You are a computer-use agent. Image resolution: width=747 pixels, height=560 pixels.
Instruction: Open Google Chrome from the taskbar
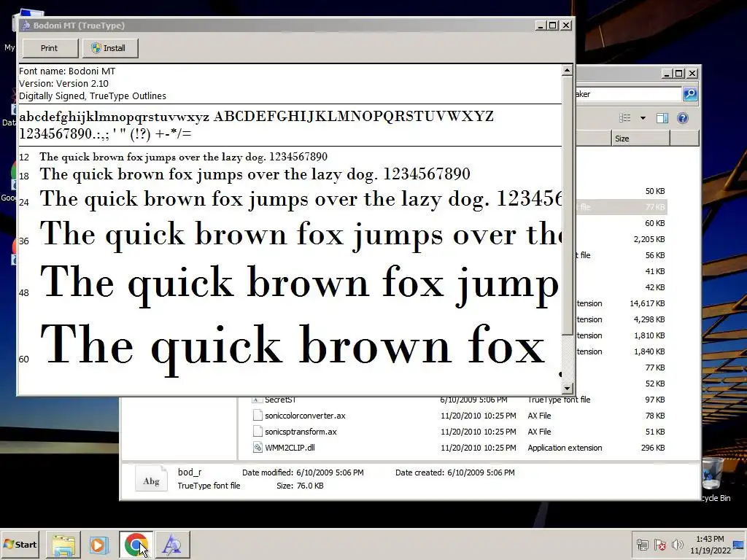pyautogui.click(x=136, y=545)
